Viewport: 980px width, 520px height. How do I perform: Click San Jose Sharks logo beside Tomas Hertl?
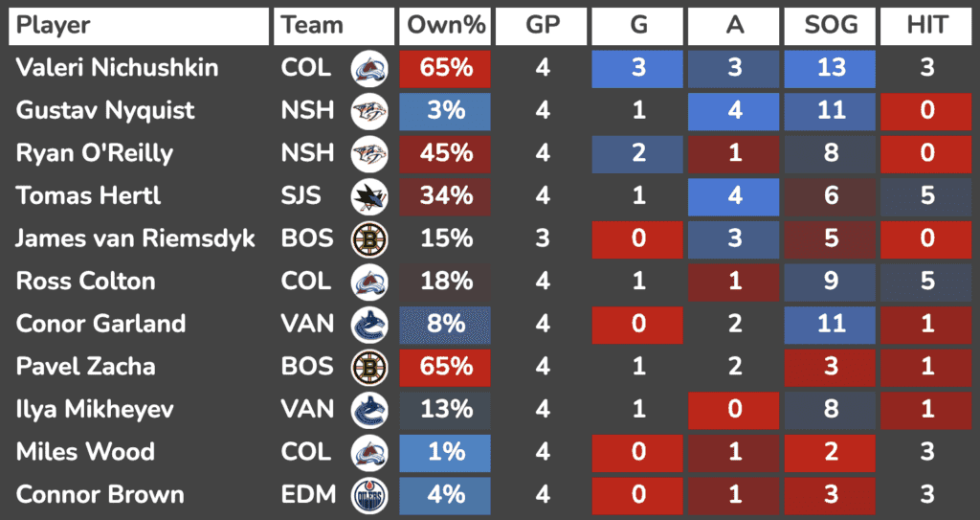367,196
